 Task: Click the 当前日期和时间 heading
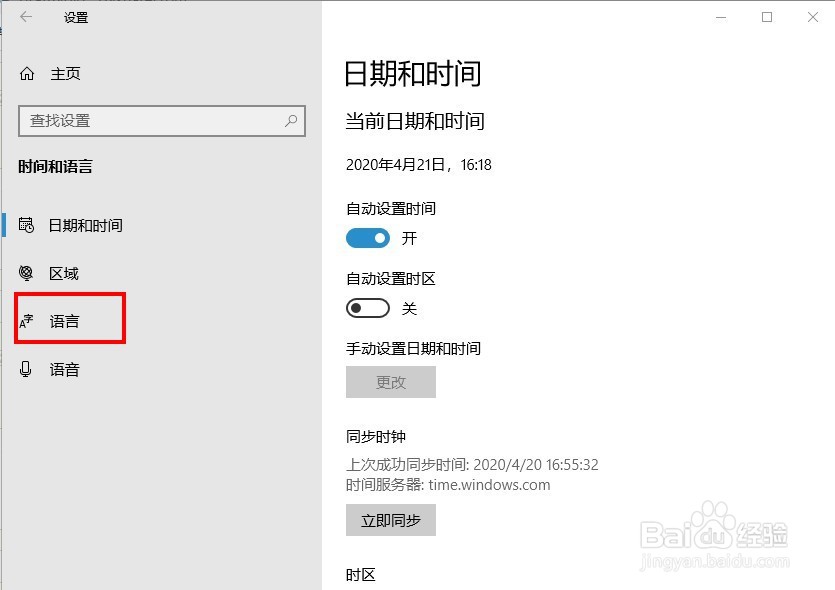[x=415, y=121]
